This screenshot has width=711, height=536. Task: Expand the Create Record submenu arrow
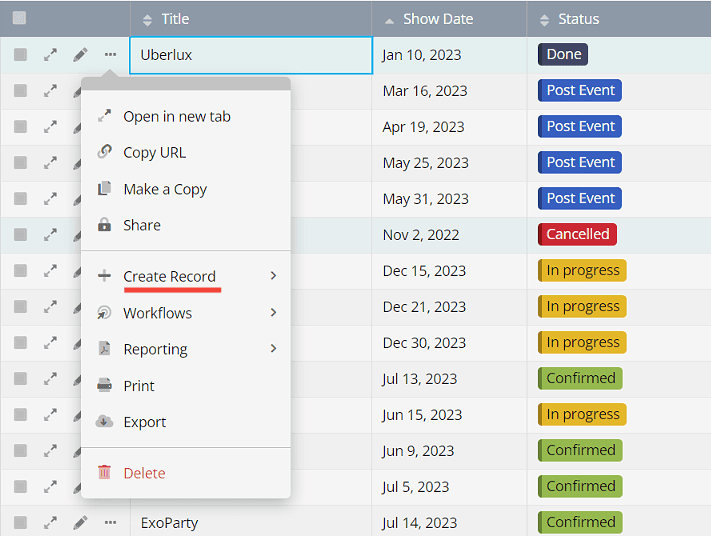pos(273,276)
